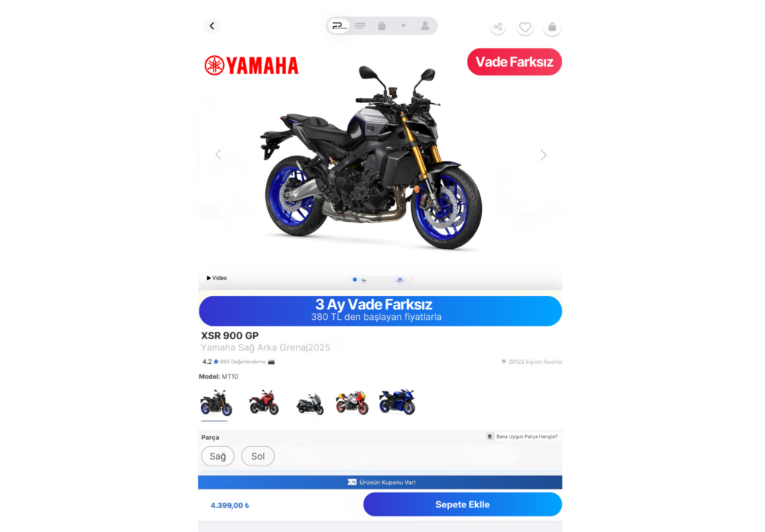
Task: Select the profile icon in the top navigation pill
Action: pos(425,26)
